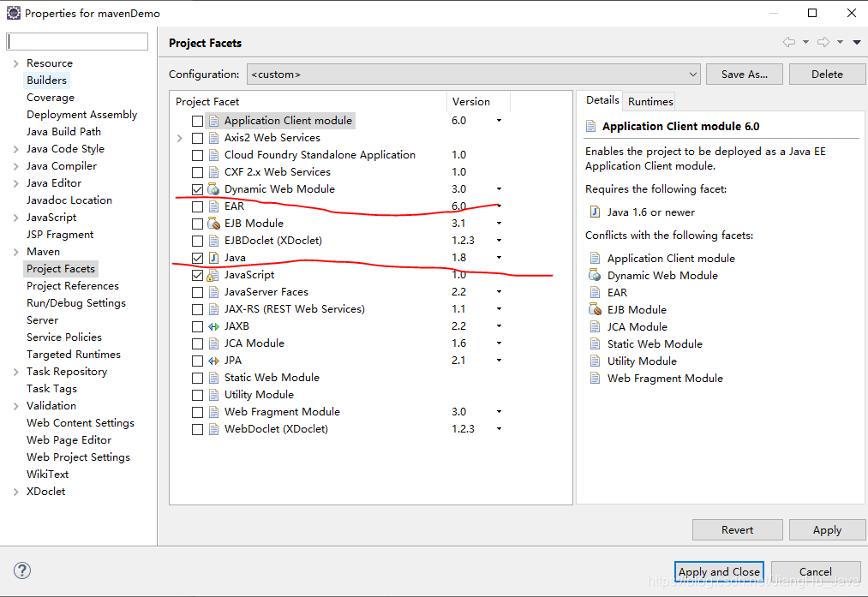The image size is (868, 597).
Task: Check the Utility Module checkbox
Action: pos(197,395)
